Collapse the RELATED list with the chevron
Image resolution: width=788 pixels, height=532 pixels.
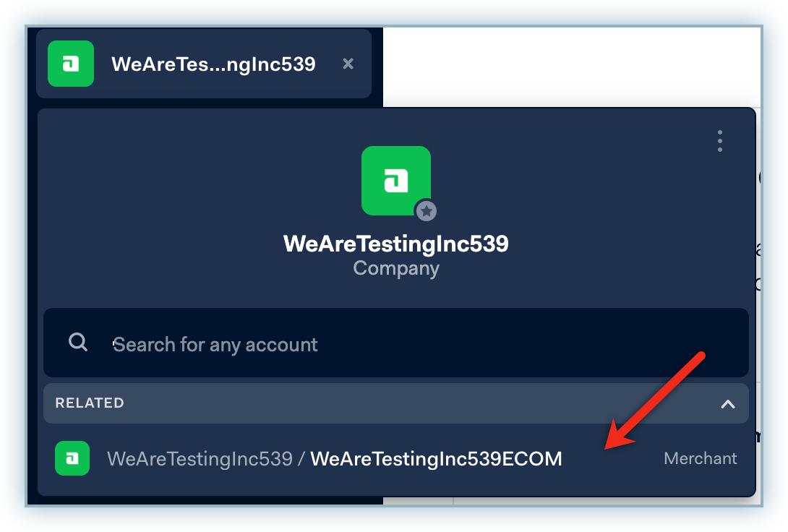[x=727, y=404]
